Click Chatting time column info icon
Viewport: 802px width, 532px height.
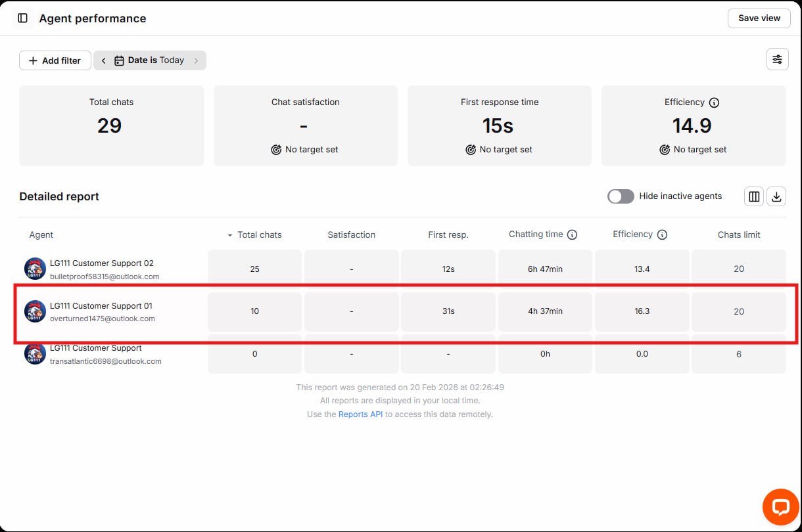pyautogui.click(x=572, y=234)
